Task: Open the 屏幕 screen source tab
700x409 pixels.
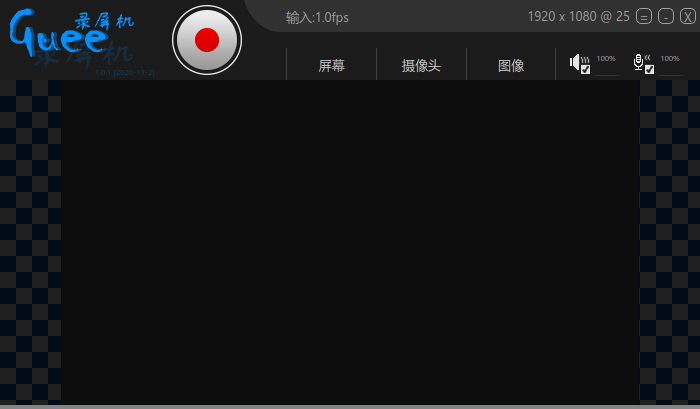Action: (332, 66)
